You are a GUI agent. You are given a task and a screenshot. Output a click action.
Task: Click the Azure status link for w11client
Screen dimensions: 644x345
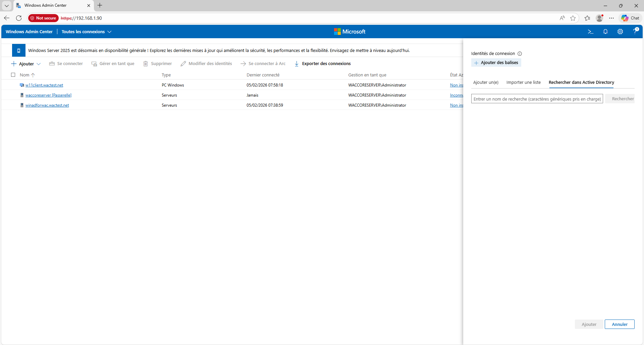point(457,85)
